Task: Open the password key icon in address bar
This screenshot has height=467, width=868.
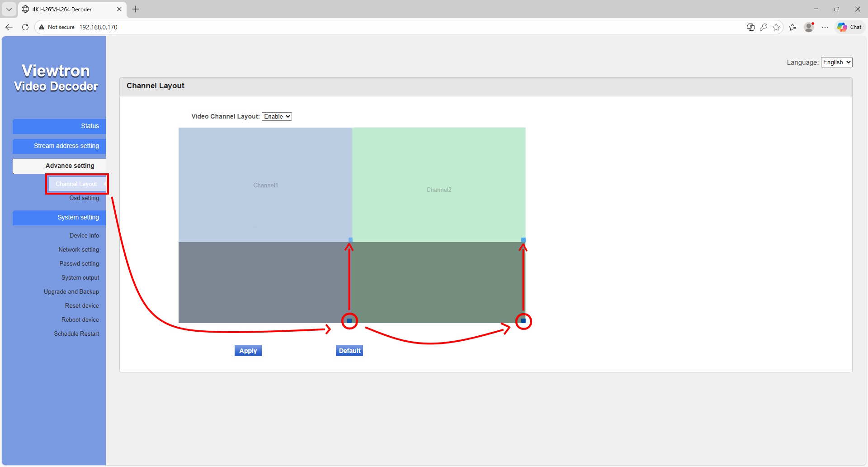Action: pyautogui.click(x=764, y=27)
